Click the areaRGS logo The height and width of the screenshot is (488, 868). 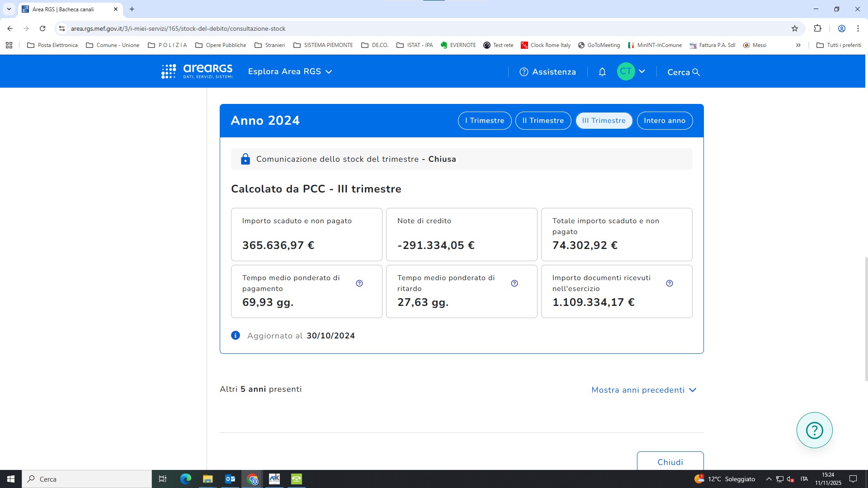tap(198, 71)
